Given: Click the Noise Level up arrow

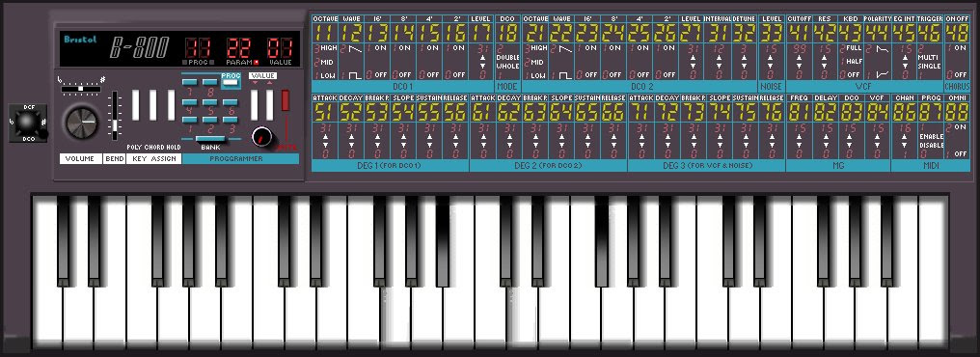Looking at the screenshot, I should tap(770, 58).
